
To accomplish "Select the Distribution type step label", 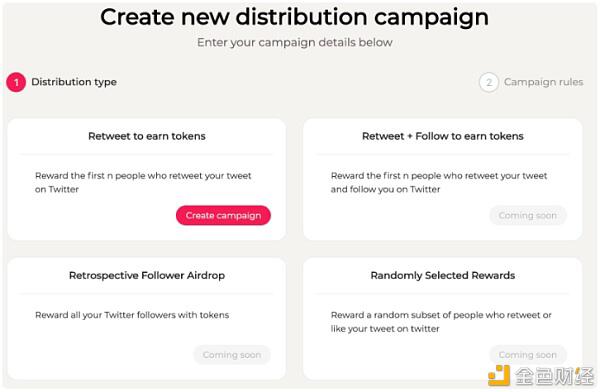I will click(74, 82).
